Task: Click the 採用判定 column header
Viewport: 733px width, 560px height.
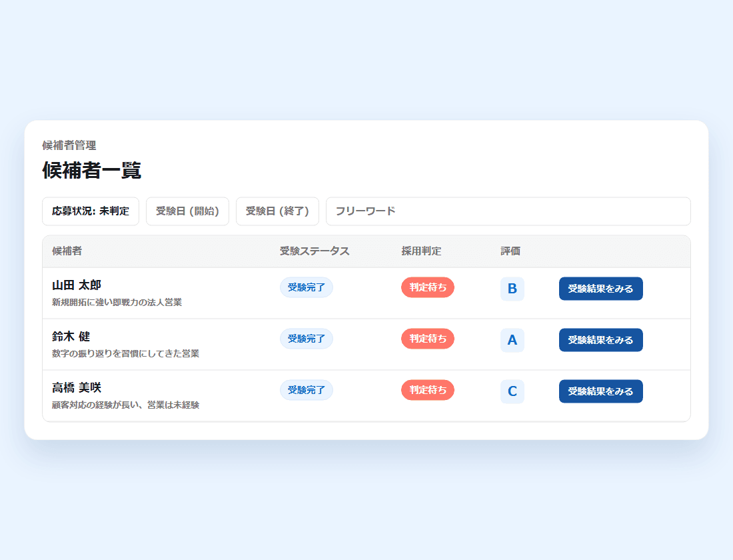Action: 421,251
